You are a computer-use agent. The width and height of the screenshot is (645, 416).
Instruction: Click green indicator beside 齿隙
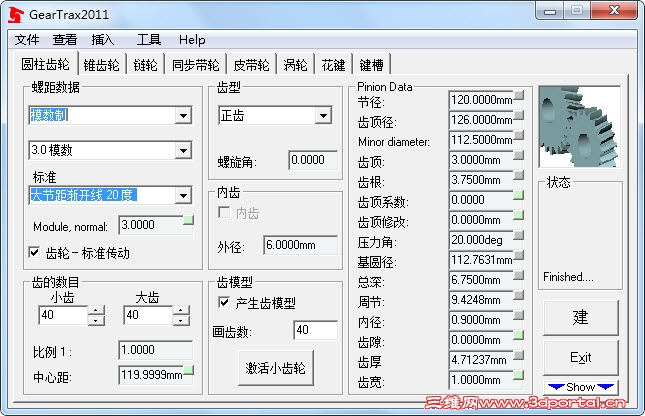519,335
